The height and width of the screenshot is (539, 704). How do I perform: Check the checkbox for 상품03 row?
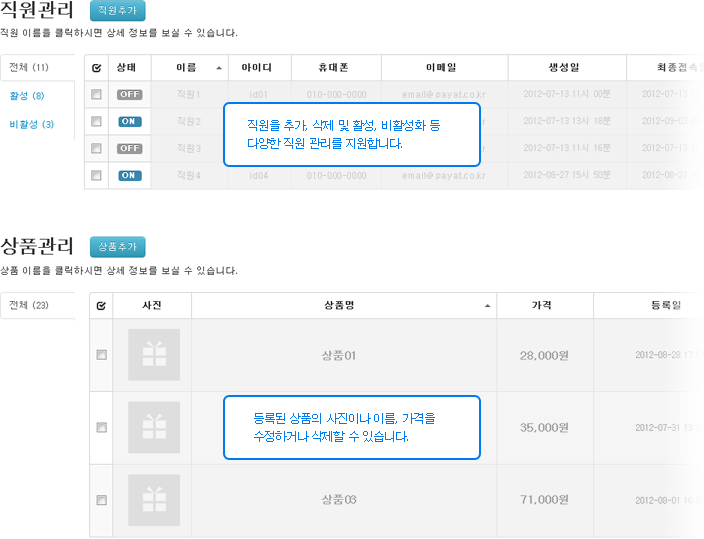tap(101, 500)
